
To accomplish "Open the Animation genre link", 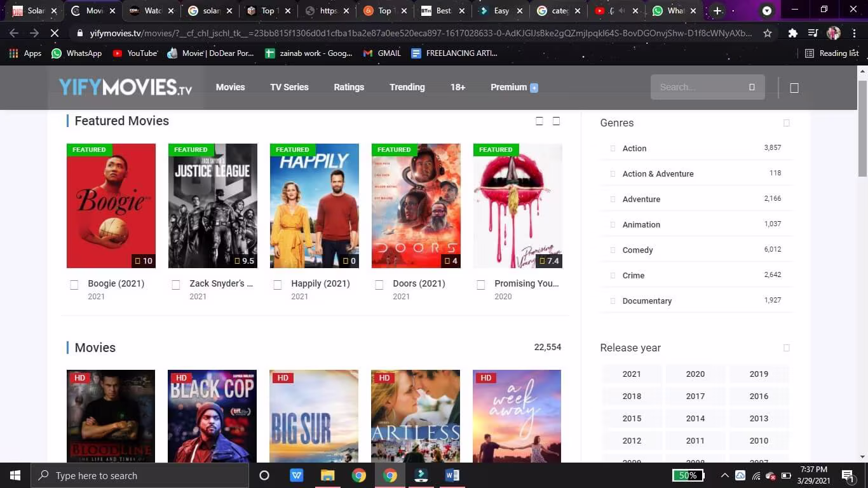I will (641, 224).
